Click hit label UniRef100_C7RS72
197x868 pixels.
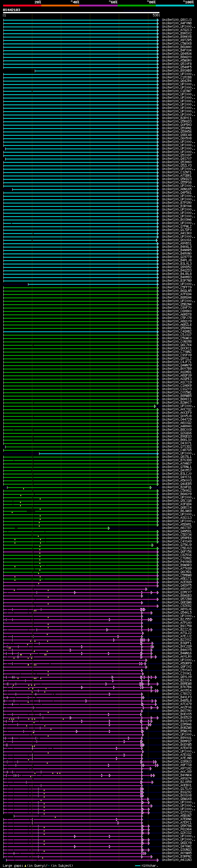[x=177, y=694]
